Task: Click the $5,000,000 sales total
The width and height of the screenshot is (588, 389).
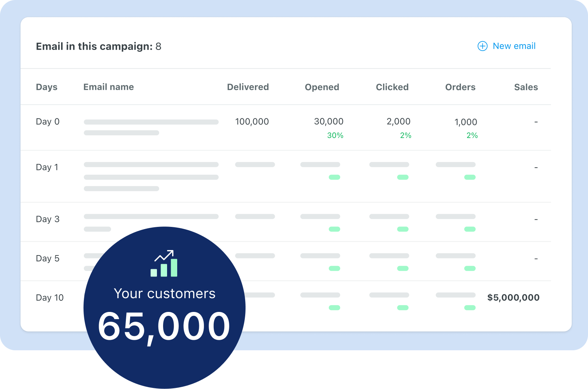Action: [x=513, y=298]
